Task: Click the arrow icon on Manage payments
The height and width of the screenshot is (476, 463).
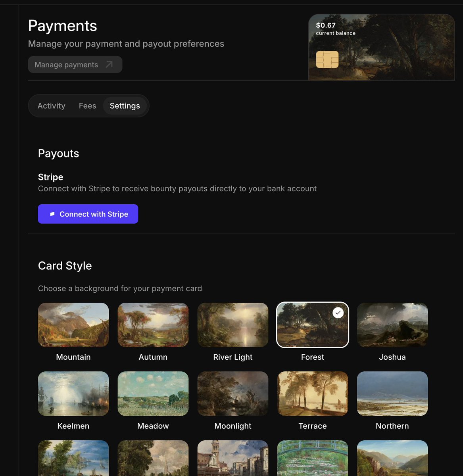Action: point(109,65)
